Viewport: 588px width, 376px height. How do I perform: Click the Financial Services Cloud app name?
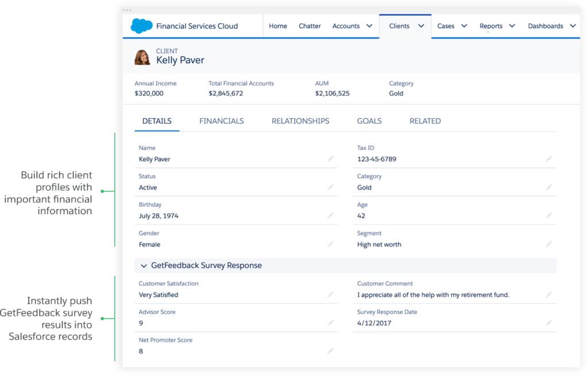(197, 26)
